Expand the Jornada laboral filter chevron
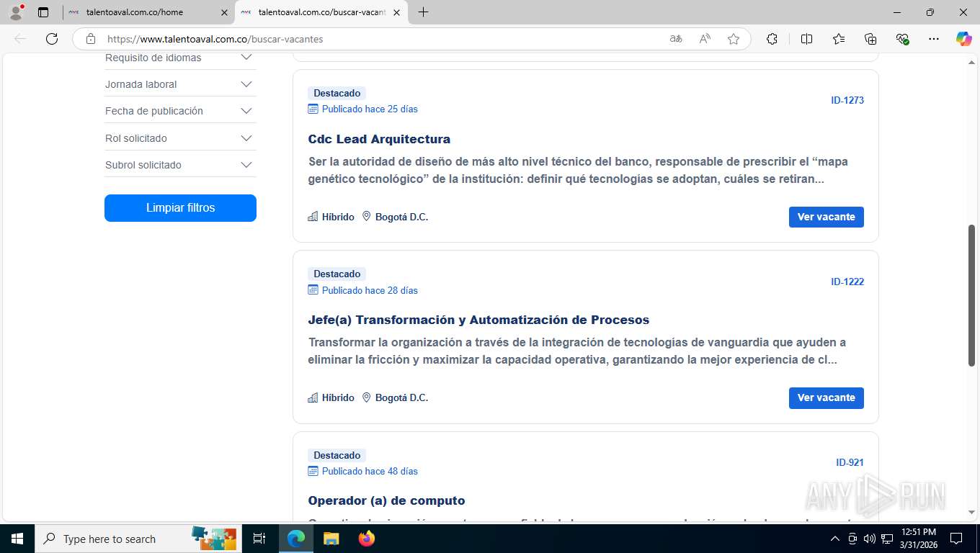980x553 pixels. [246, 84]
